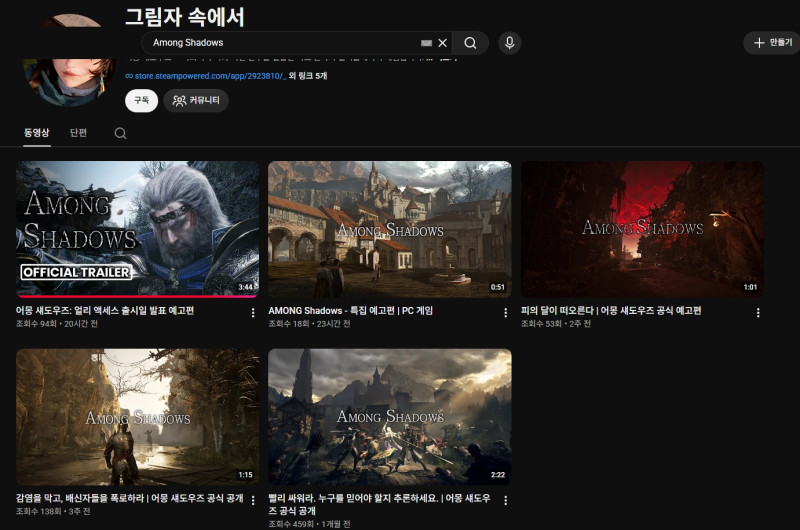
Task: Click title 빨리 싸워라. 누구를 믿어야 할지
Action: coord(379,504)
